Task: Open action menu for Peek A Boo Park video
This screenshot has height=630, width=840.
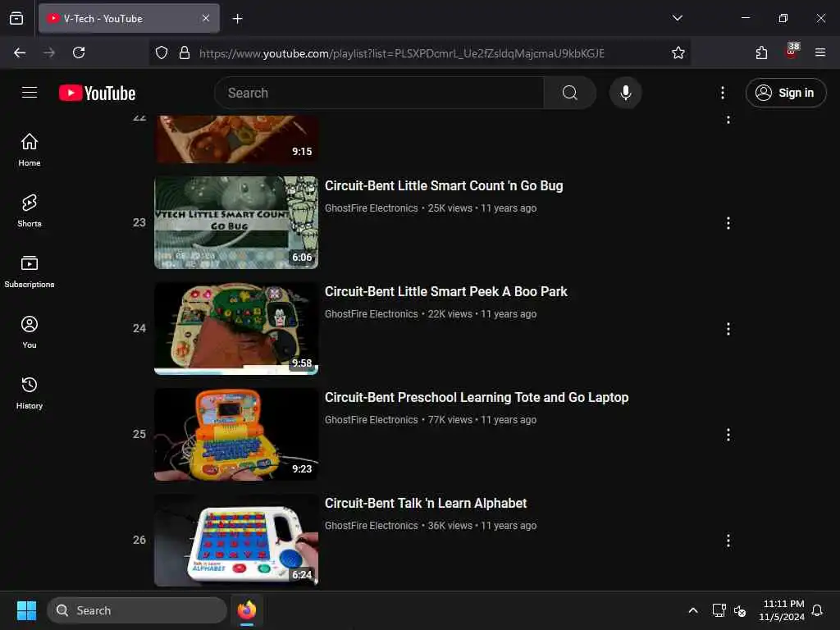Action: click(728, 329)
